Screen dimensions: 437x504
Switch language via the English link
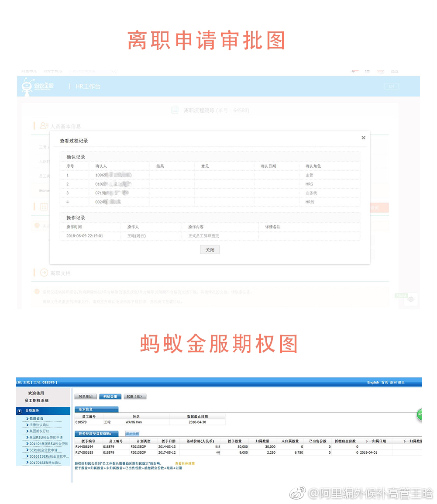click(373, 383)
